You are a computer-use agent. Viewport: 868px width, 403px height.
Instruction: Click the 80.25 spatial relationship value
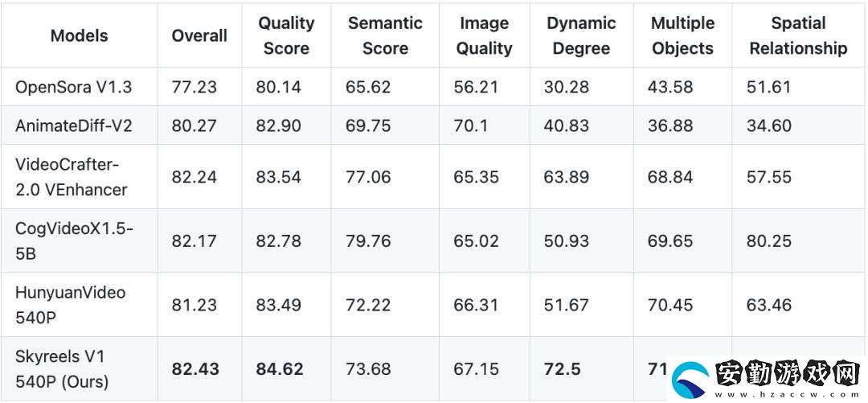[769, 241]
